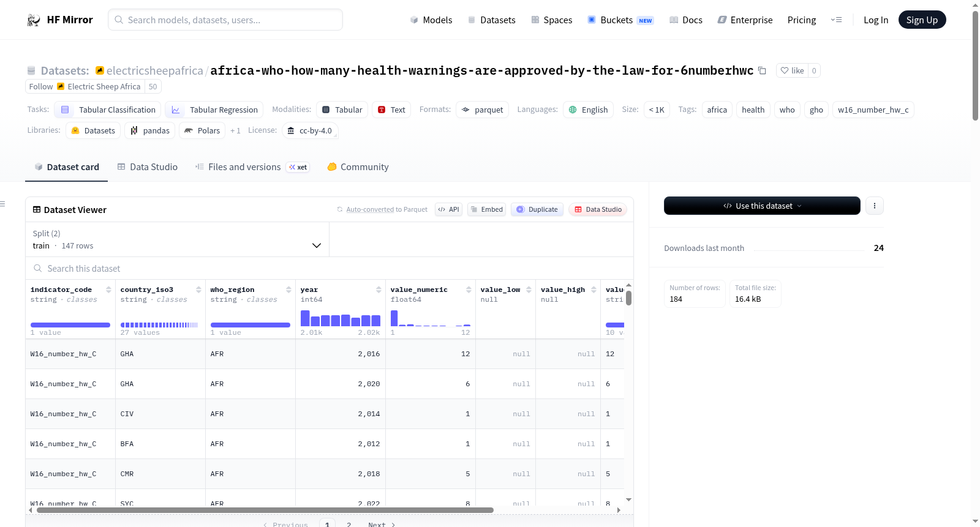980x527 pixels.
Task: Expand the +1 additional libraries
Action: click(x=235, y=130)
